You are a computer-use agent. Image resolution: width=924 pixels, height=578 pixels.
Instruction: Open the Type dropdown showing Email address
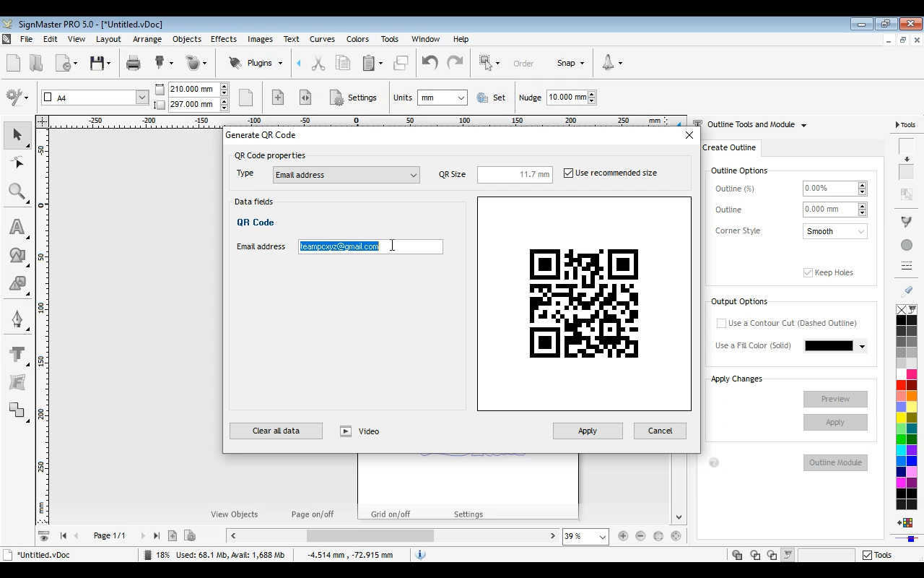click(346, 175)
